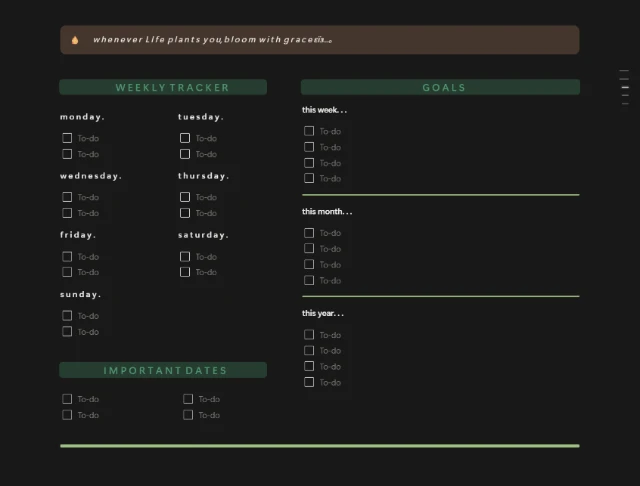Tick the first checkbox under wednesday
This screenshot has height=486, width=640.
point(68,197)
